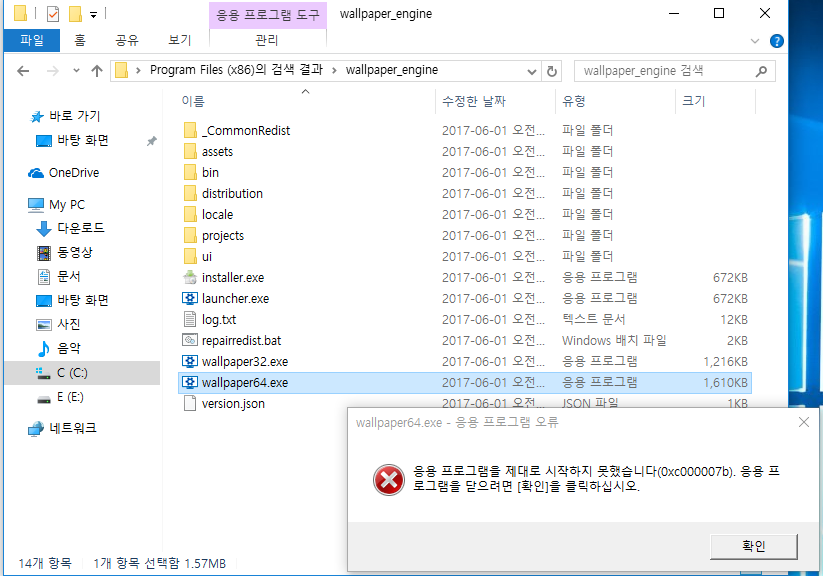The height and width of the screenshot is (576, 823).
Task: Open the 다운로드 folder in navigation pane
Action: click(70, 228)
